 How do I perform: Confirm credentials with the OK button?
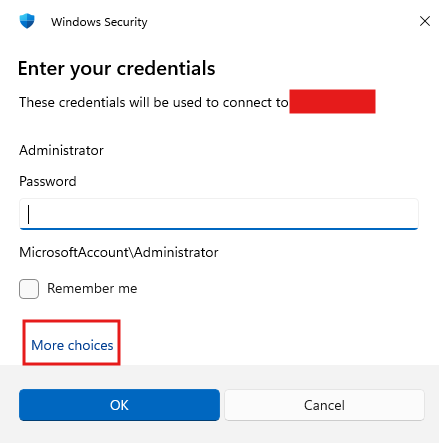tap(119, 405)
